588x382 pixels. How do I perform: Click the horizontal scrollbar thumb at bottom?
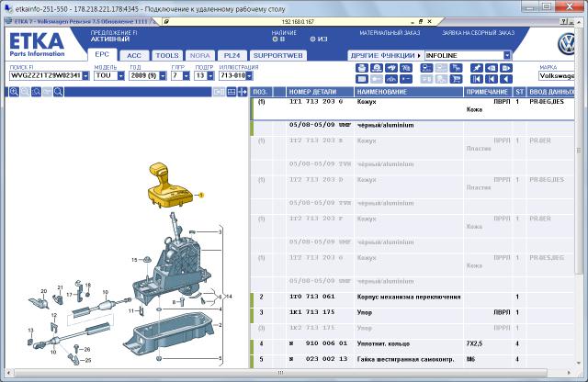point(280,373)
